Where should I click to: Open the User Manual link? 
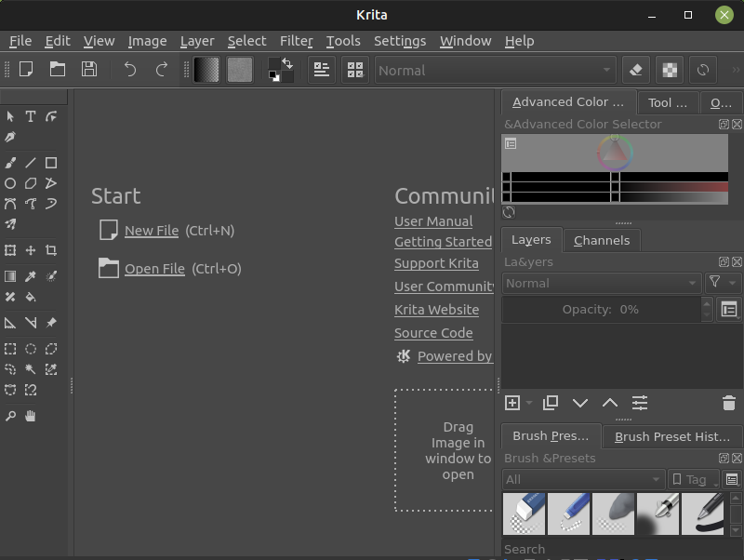pyautogui.click(x=433, y=221)
